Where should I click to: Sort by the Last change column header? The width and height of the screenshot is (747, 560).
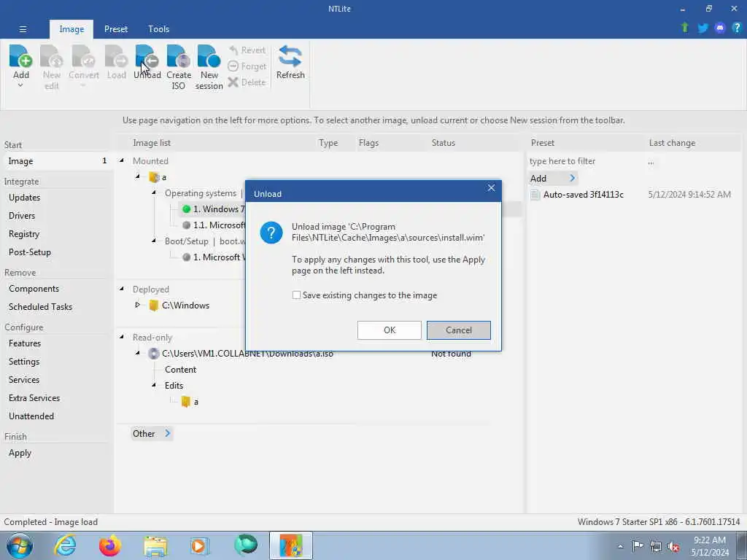pos(672,143)
